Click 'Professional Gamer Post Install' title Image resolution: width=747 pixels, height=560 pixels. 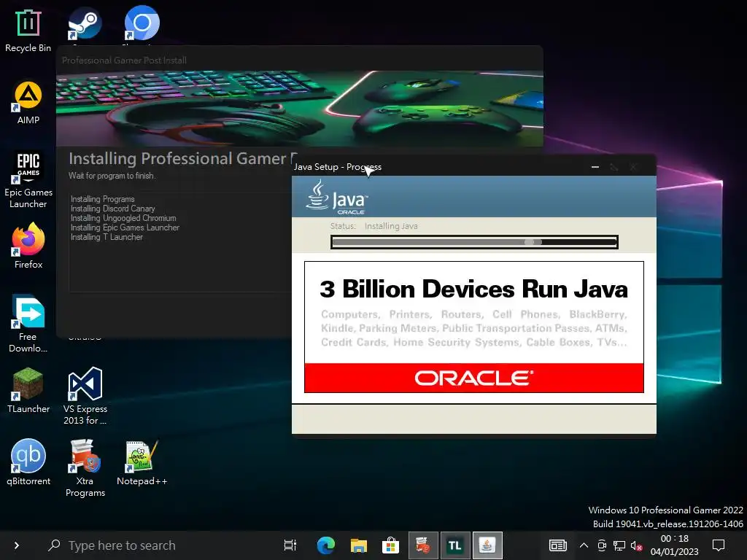coord(124,61)
